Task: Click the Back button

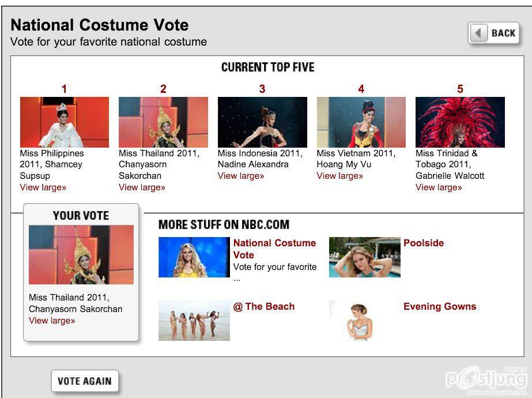Action: (x=494, y=33)
